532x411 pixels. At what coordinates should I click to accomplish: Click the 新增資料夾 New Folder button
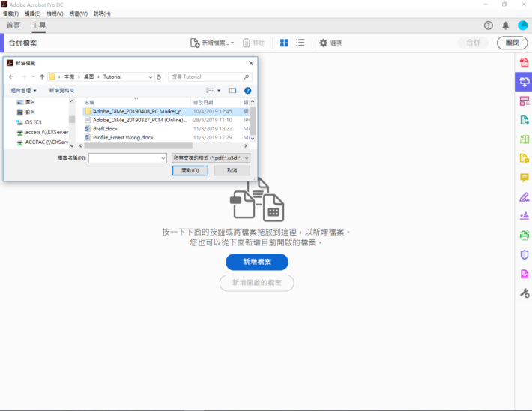pyautogui.click(x=61, y=90)
